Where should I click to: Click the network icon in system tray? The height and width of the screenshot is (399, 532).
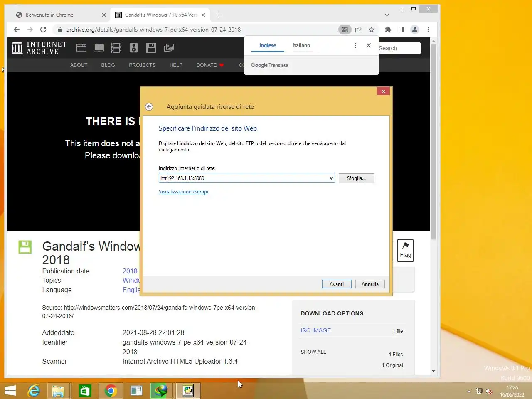click(479, 391)
